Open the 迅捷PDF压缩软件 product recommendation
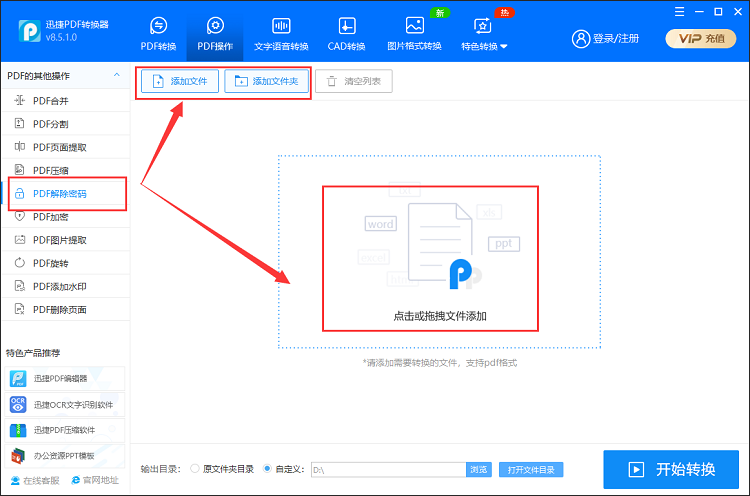The image size is (750, 496). tap(65, 430)
